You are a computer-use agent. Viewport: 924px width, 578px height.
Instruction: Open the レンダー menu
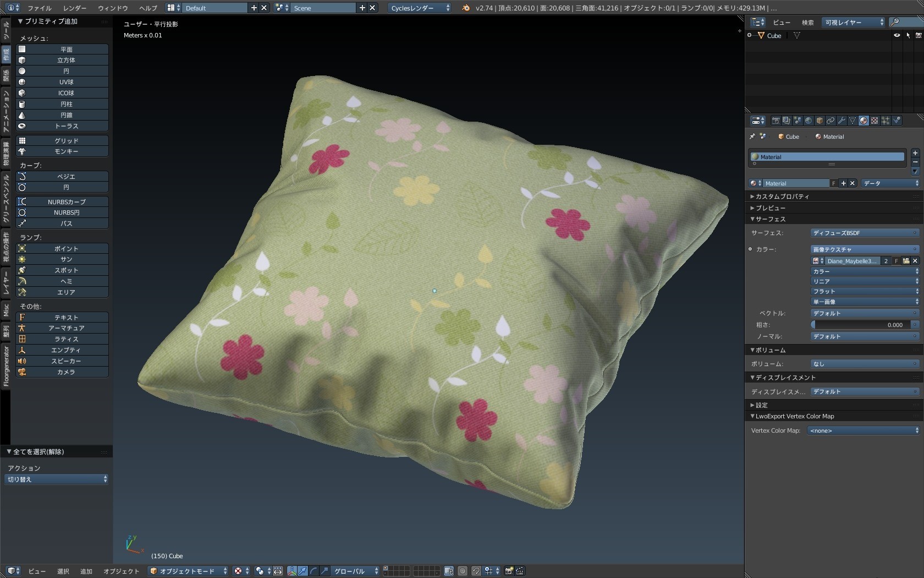coord(74,8)
